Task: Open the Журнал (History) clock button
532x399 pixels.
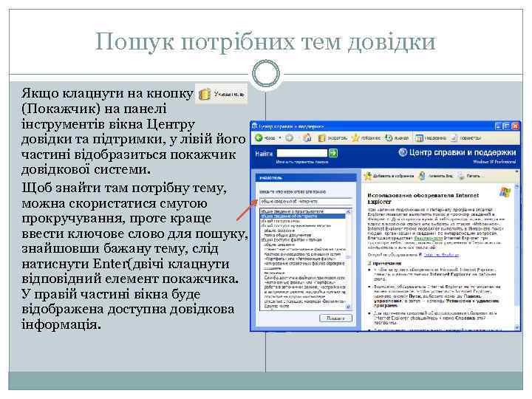Action: (x=397, y=137)
